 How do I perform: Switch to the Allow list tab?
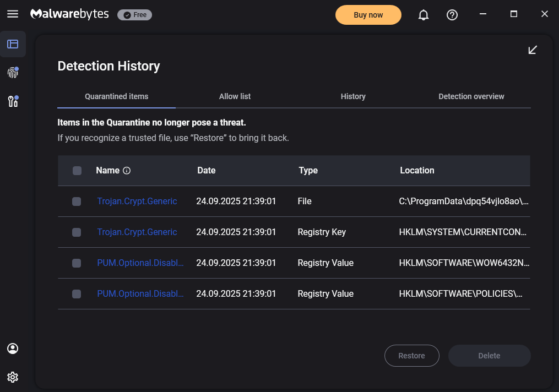coord(235,96)
